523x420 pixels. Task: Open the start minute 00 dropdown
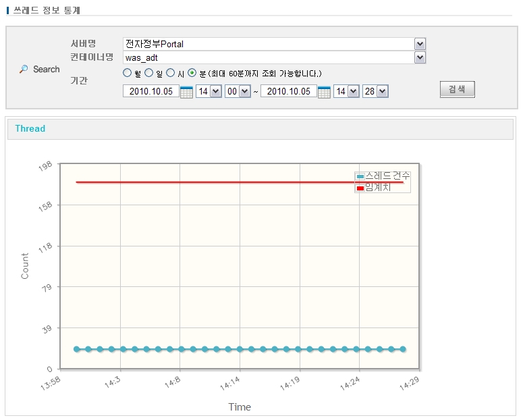[x=244, y=91]
